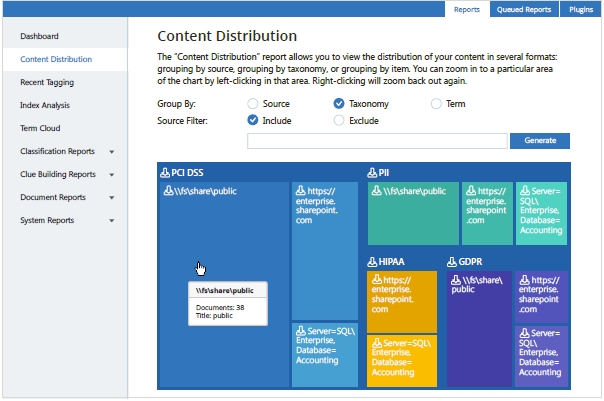The image size is (604, 401).
Task: Expand System Reports in the sidebar
Action: 112,221
